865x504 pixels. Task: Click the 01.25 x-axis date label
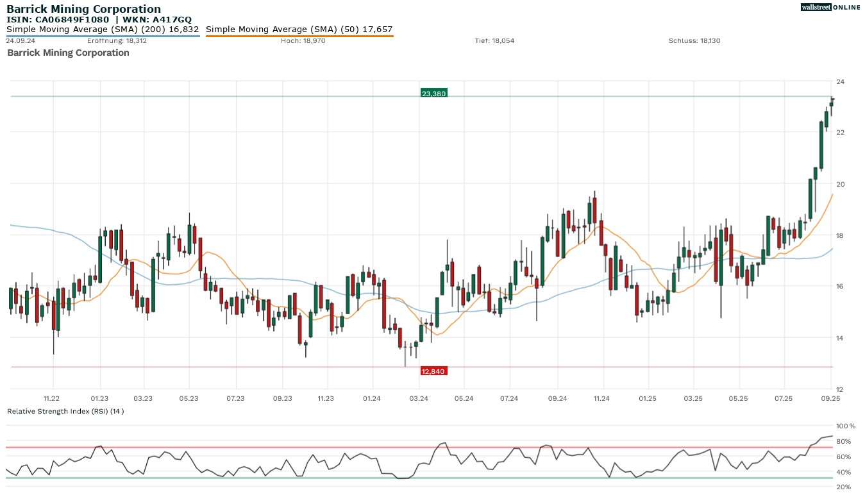coord(648,398)
